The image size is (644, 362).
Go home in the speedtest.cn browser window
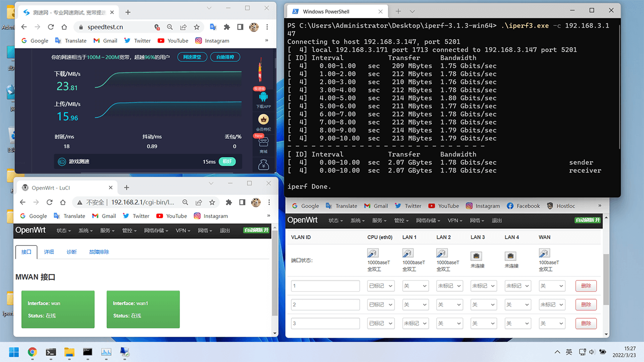coord(64,27)
